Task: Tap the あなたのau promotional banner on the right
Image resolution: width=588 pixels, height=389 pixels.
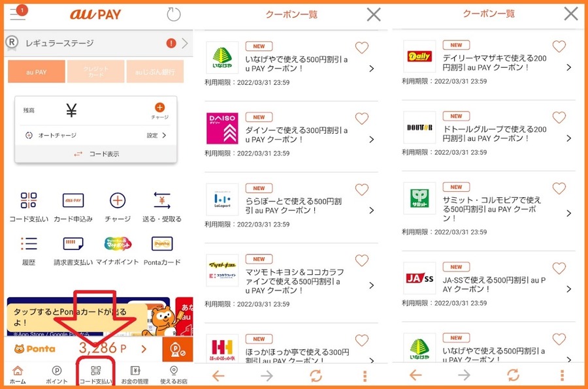Action: coord(184,317)
